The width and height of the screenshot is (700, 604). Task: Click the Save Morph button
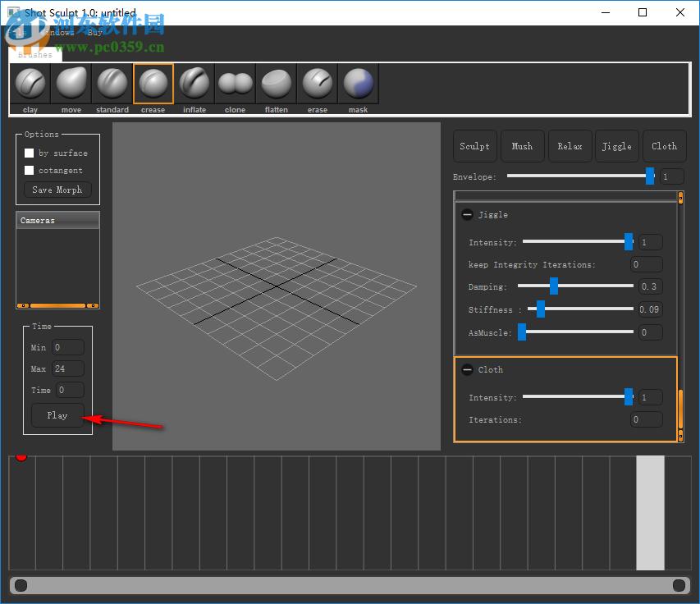[x=57, y=190]
